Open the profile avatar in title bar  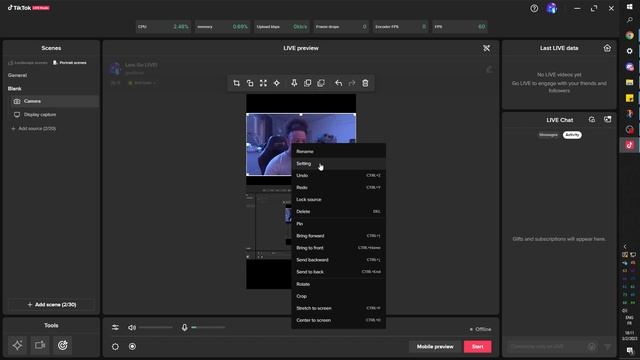[551, 8]
